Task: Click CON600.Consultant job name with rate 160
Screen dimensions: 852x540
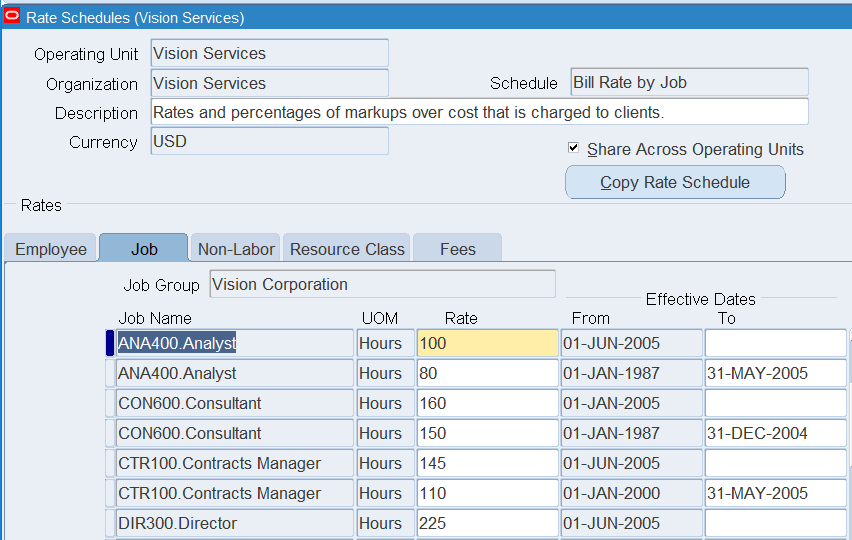Action: 235,403
